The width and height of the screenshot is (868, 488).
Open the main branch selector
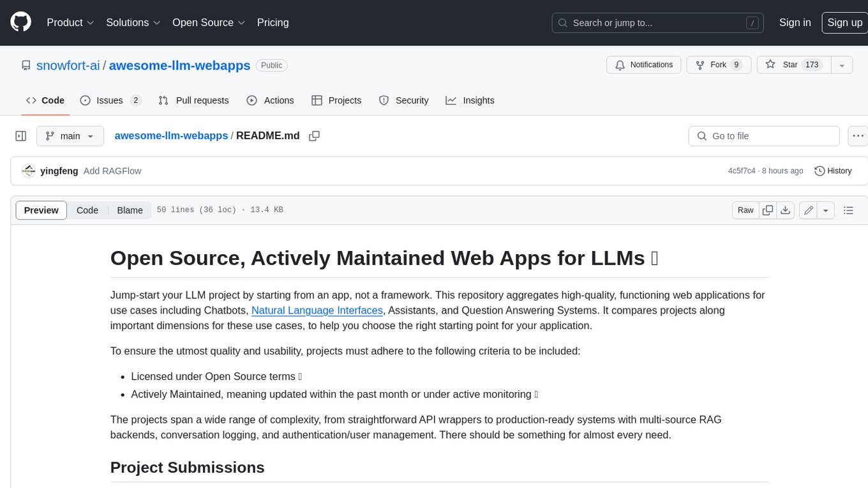70,136
